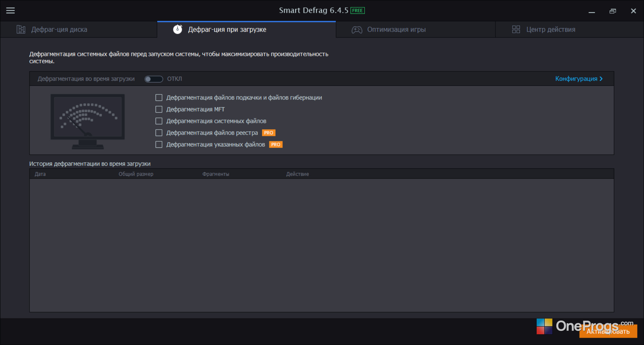Enable Дефрагментация системных файлов checkbox

tap(159, 121)
